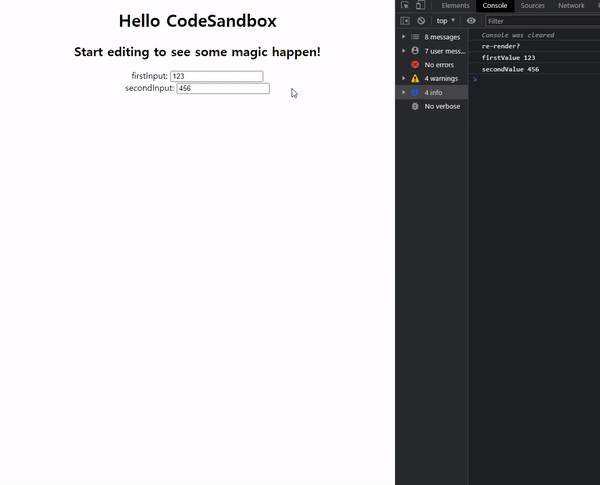Filter by 4 warnings row
600x485 pixels.
tap(432, 78)
